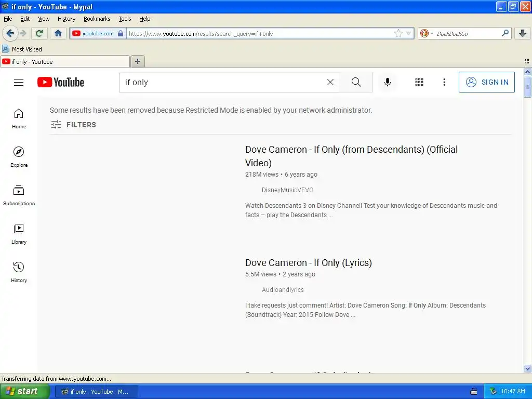Click the system tray network icon
The height and width of the screenshot is (399, 532).
[x=494, y=391]
